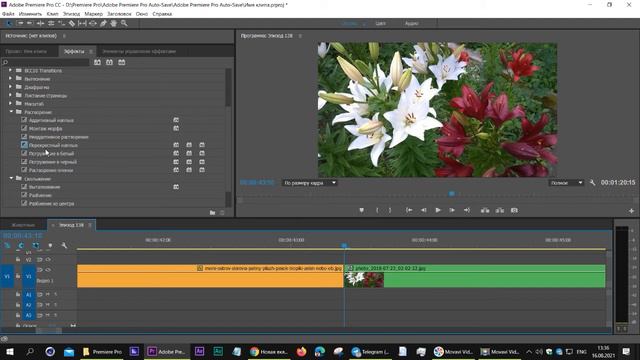
Task: Select the Slip tool in toolbar
Action: click(x=82, y=24)
